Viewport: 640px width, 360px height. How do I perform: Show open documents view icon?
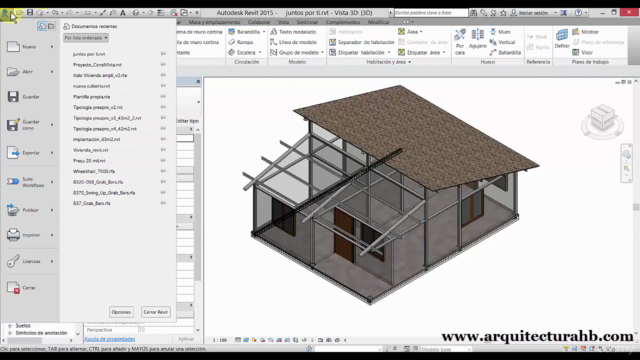(x=51, y=26)
